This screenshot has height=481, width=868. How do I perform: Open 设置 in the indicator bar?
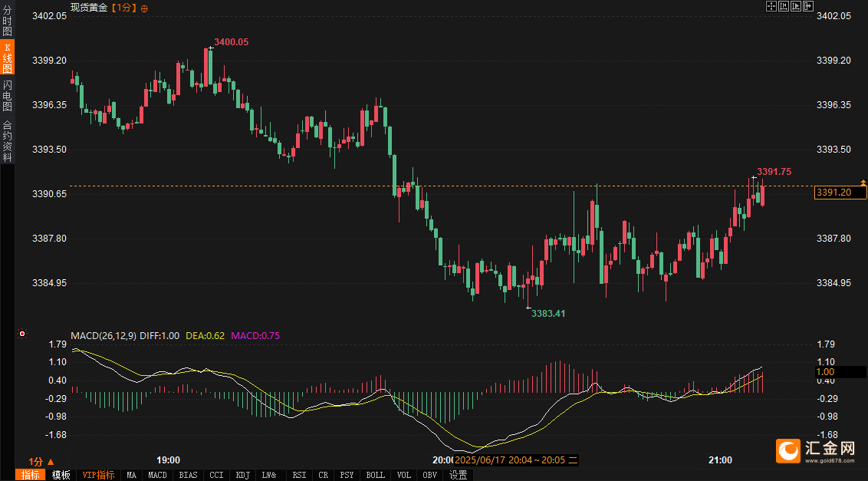click(458, 475)
